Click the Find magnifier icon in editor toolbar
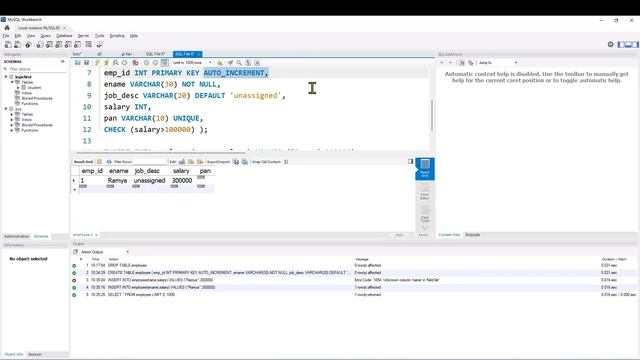This screenshot has width=640, height=360. 239,62
